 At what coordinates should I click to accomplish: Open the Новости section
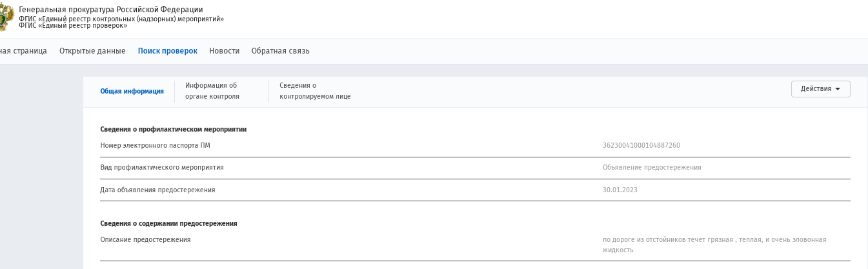[225, 51]
